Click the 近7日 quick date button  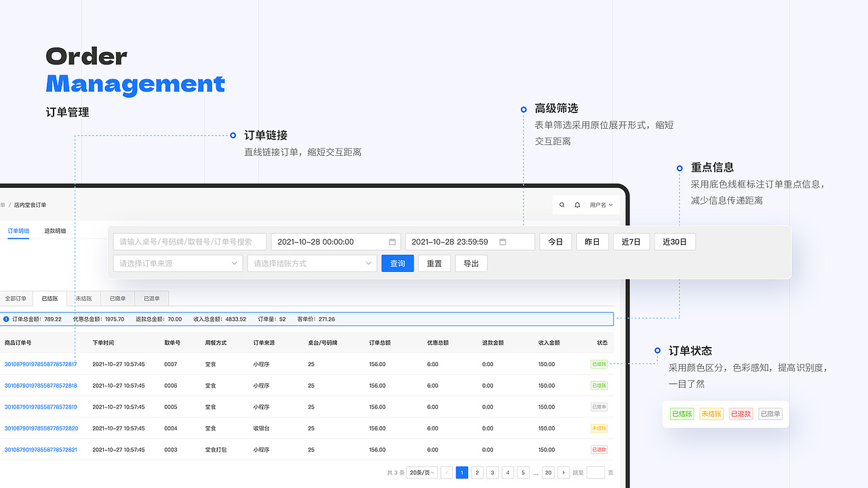pos(631,242)
